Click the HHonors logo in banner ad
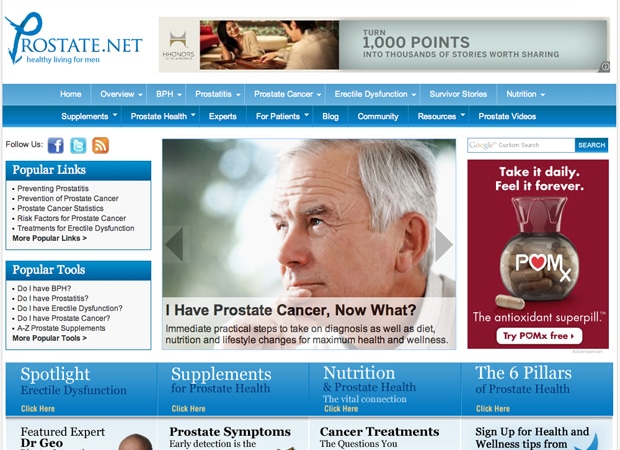 pos(178,45)
